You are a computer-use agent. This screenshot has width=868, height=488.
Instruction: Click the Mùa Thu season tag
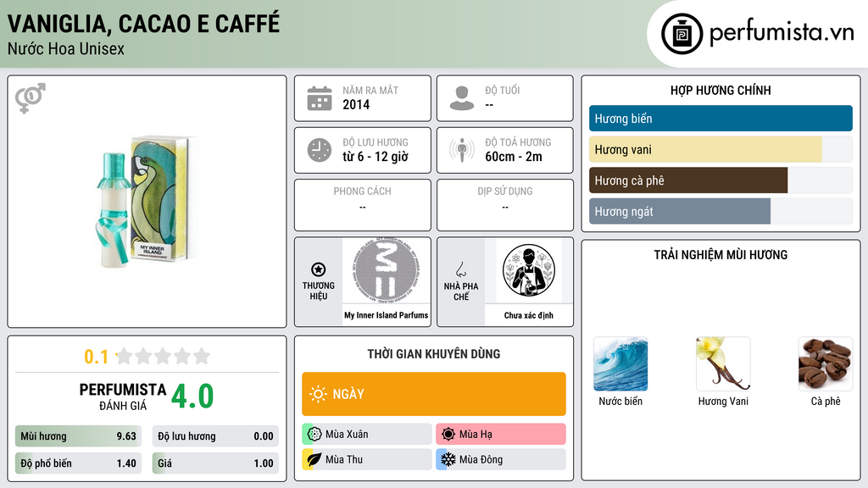[x=367, y=459]
